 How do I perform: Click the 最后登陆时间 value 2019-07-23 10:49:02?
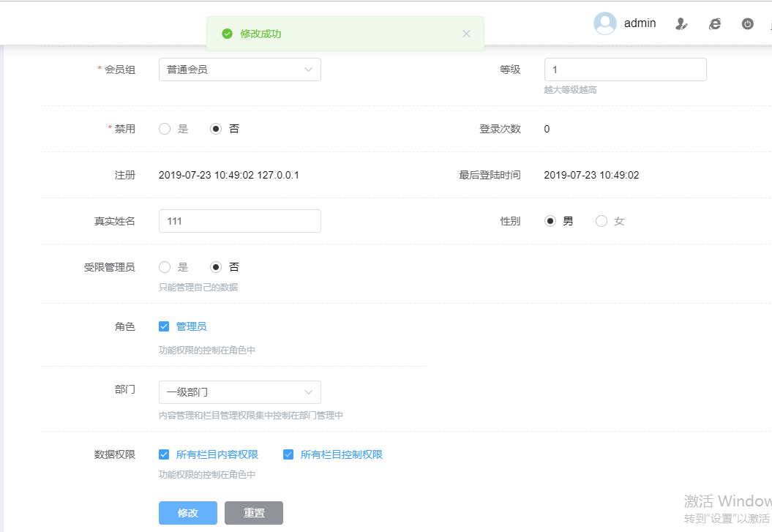click(x=591, y=175)
